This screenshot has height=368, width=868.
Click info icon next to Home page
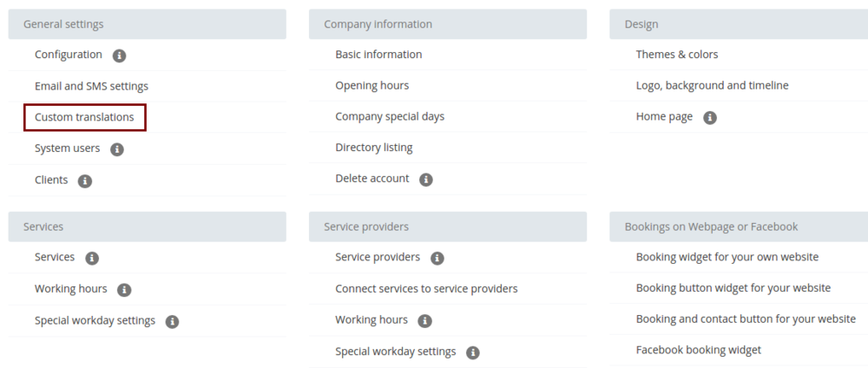click(710, 117)
